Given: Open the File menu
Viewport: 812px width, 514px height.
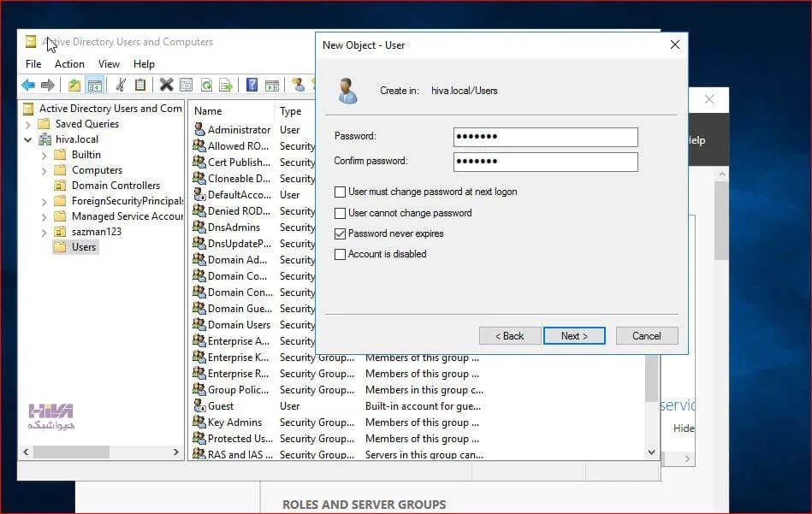Looking at the screenshot, I should click(33, 63).
